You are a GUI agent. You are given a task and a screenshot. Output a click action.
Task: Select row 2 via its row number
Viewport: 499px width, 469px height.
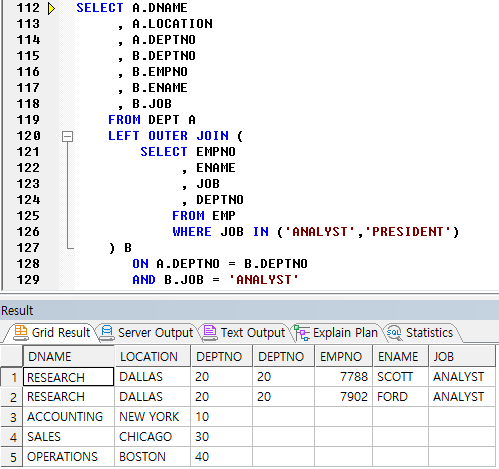pos(12,397)
